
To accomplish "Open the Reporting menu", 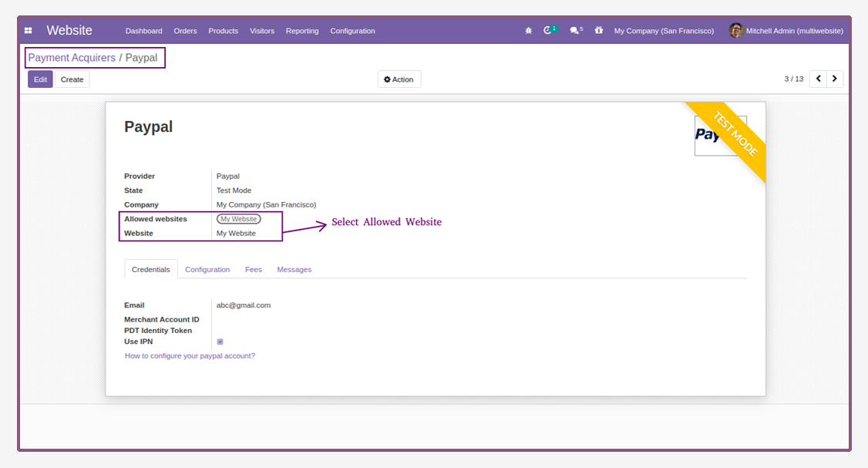I will click(x=302, y=31).
